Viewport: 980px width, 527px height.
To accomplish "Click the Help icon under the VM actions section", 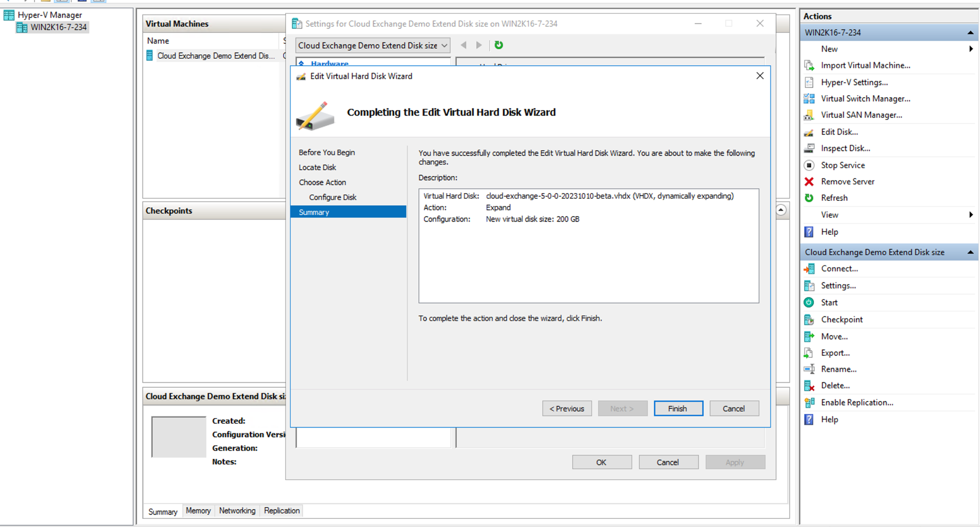I will [809, 419].
